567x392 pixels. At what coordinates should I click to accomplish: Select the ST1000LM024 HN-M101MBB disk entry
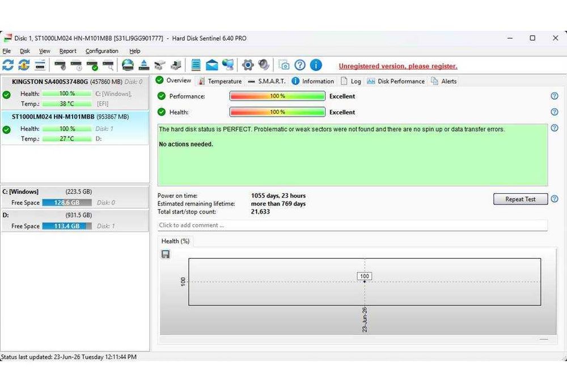tap(75, 128)
